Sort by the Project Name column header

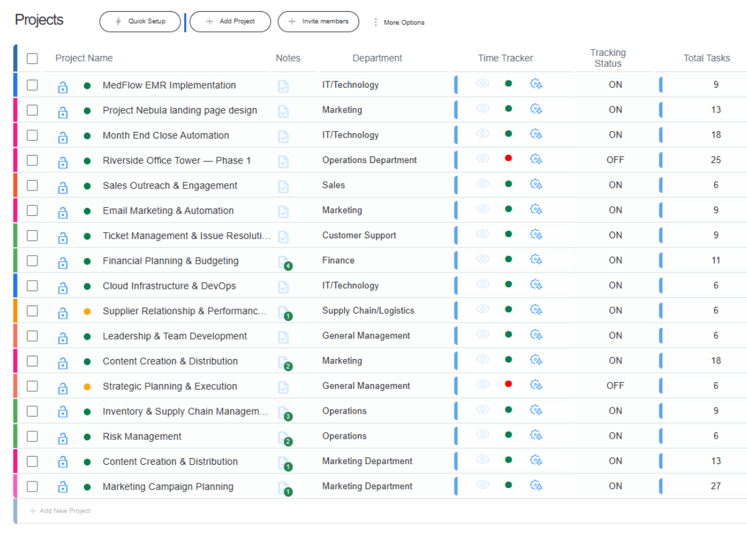[84, 58]
